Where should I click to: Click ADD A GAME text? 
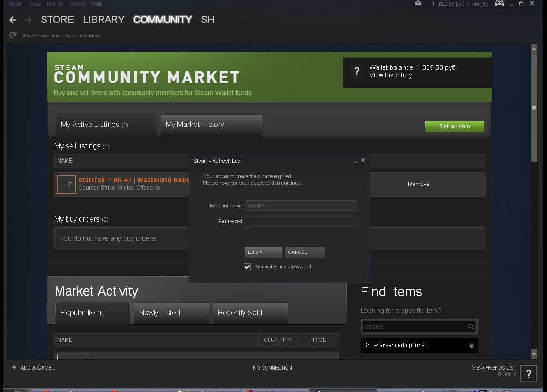pos(38,368)
